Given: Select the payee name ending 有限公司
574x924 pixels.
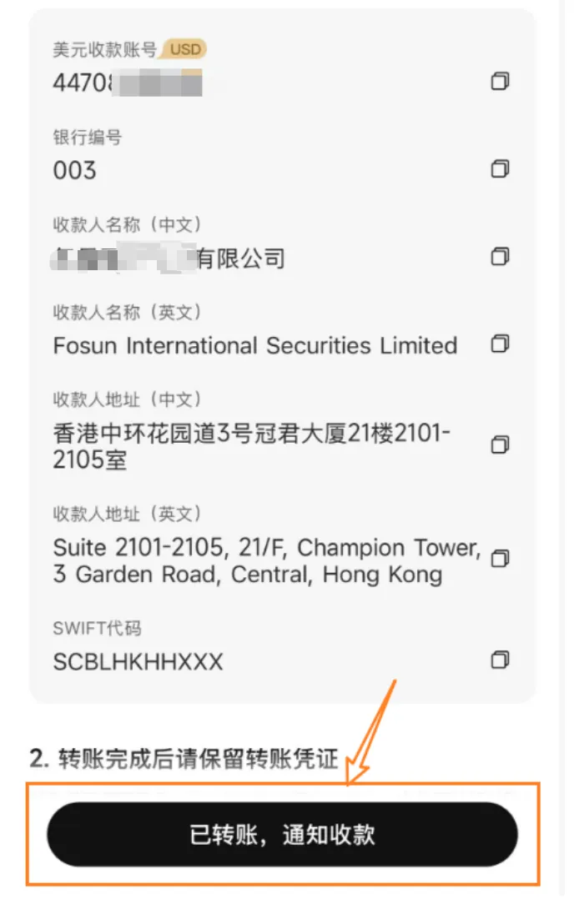Looking at the screenshot, I should click(x=169, y=259).
